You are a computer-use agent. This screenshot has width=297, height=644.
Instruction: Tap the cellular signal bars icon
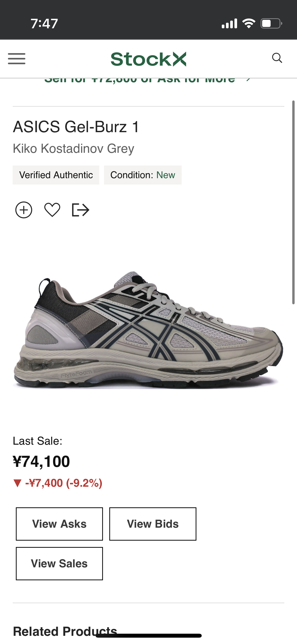[x=229, y=24]
